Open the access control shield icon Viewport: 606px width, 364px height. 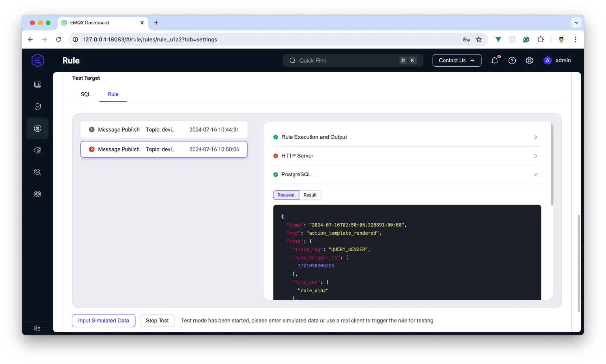[37, 106]
